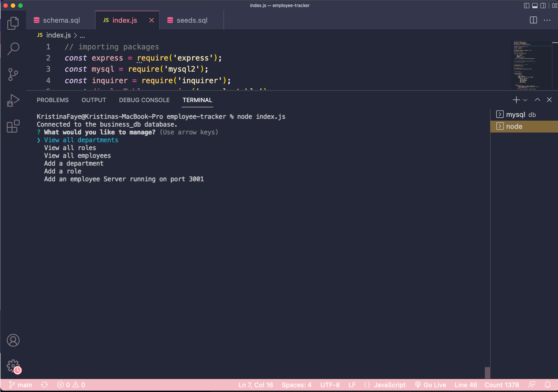Screen dimensions: 558x392
Task: Open the Source Control panel icon
Action: pos(13,74)
